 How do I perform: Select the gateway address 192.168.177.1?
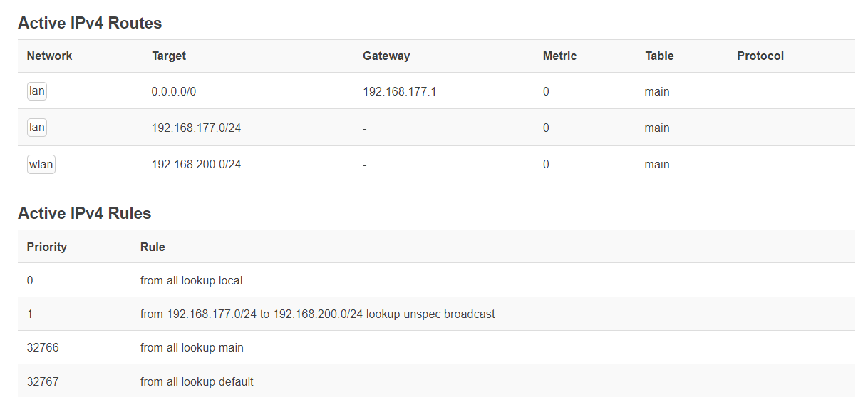(x=399, y=91)
